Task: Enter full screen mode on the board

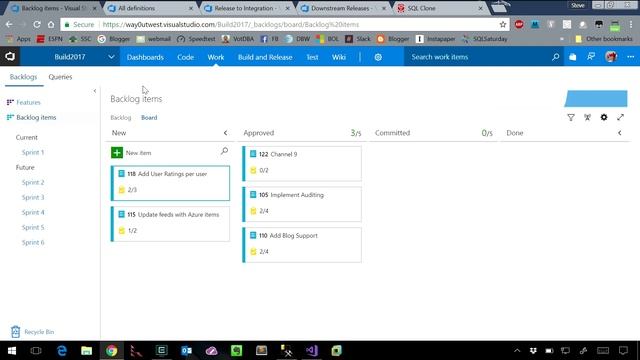Action: tap(620, 118)
